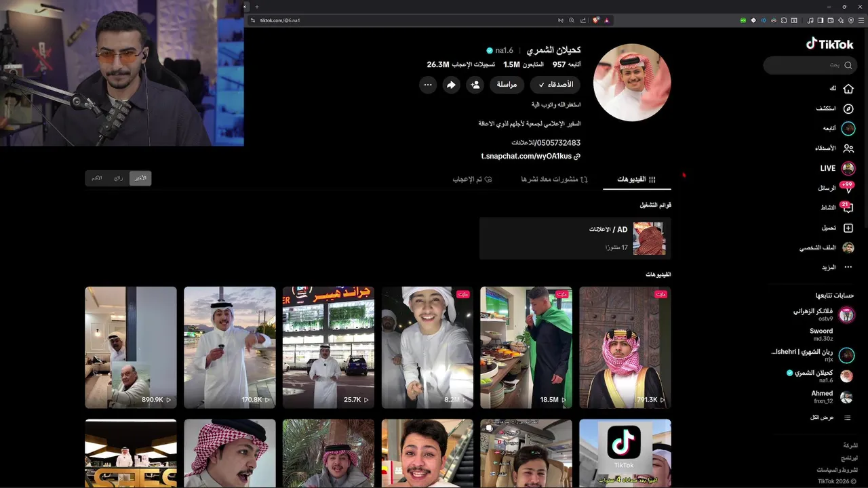Screen dimensions: 868x488
Task: Switch to the Reposts tab (منشورات معاد نشرها)
Action: pos(555,179)
